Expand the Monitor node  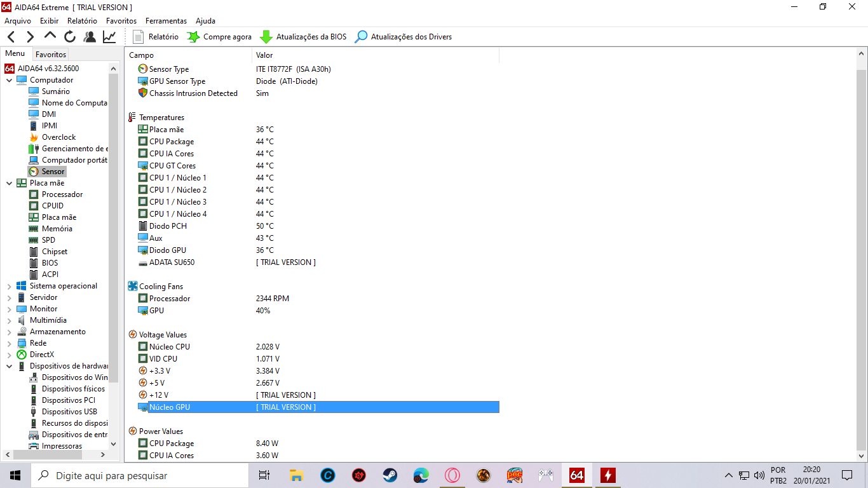coord(9,309)
